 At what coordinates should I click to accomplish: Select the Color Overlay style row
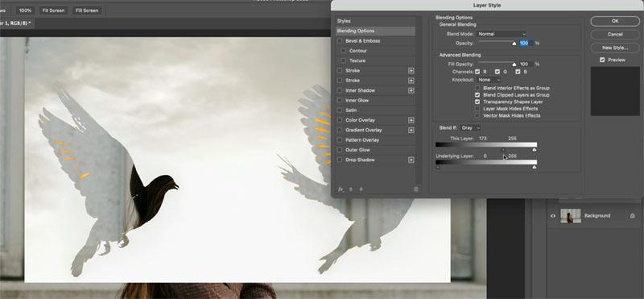(x=375, y=120)
